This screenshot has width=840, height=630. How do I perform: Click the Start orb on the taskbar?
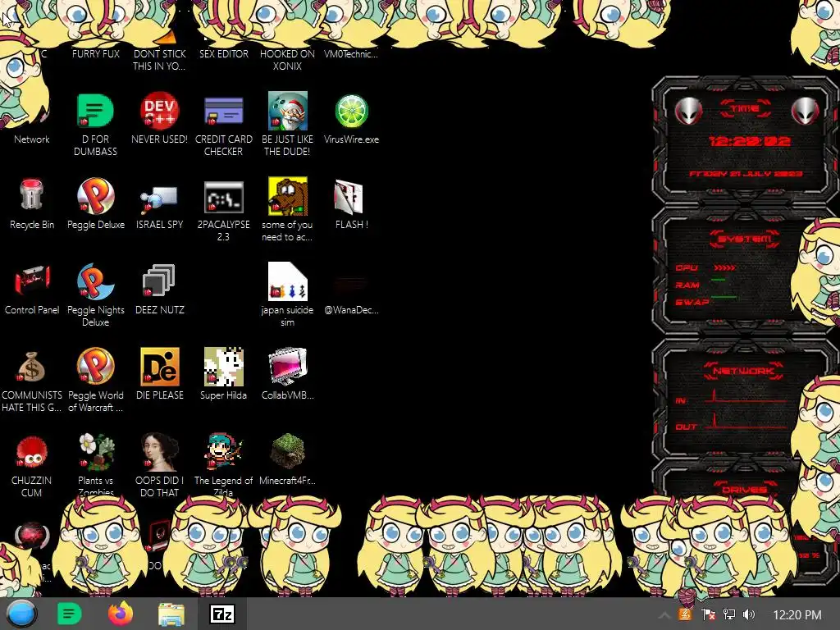[x=22, y=614]
